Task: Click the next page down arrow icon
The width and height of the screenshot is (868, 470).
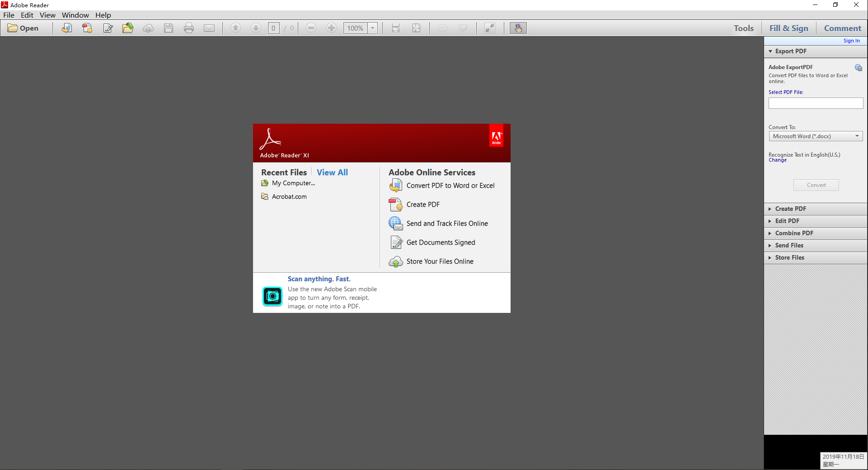Action: [256, 28]
